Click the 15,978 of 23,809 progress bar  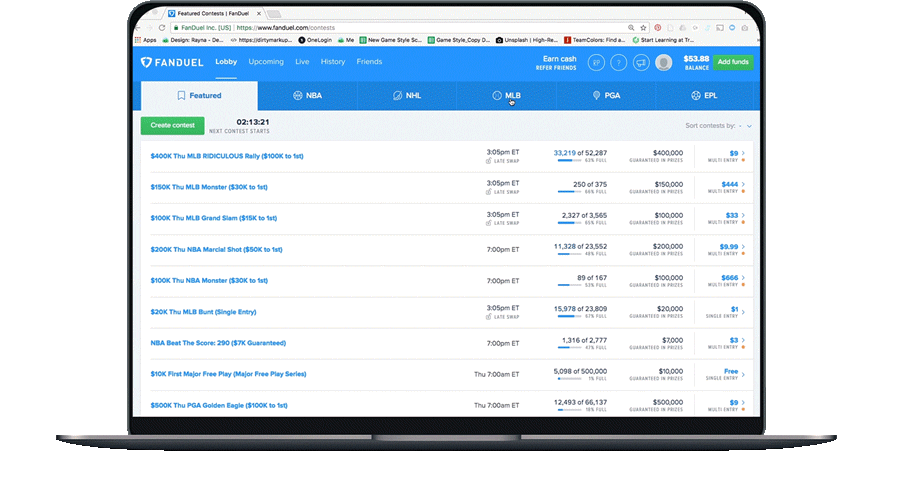[569, 316]
